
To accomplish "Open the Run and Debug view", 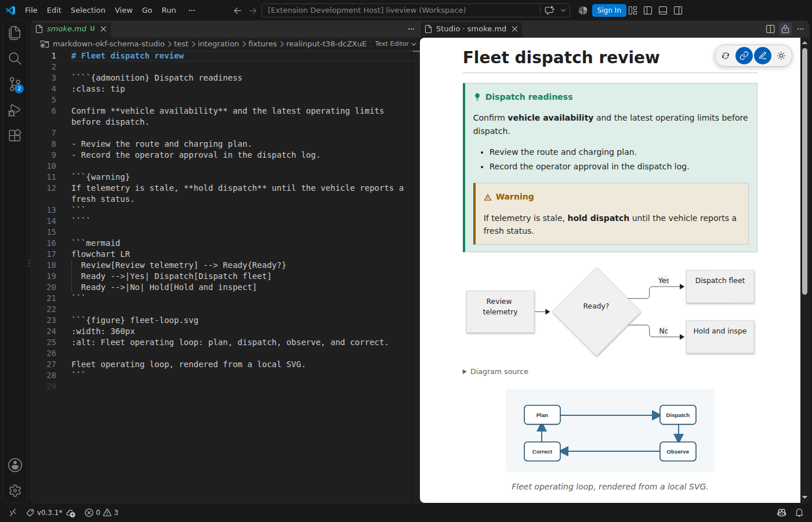I will pyautogui.click(x=15, y=110).
